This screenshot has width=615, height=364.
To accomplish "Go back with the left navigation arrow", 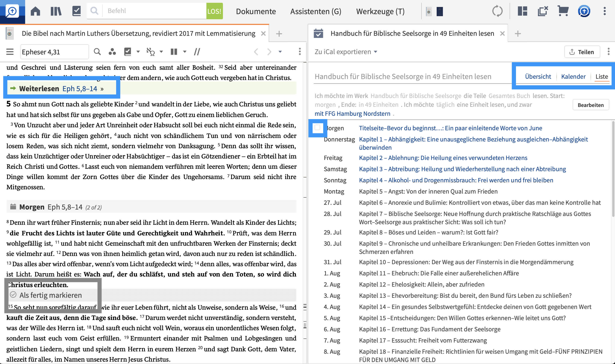I will pyautogui.click(x=256, y=52).
